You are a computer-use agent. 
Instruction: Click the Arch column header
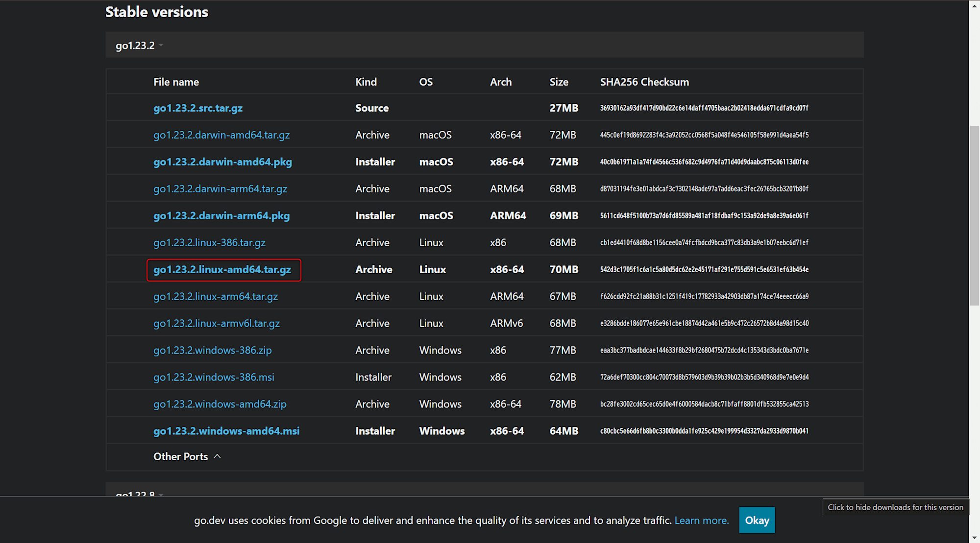tap(501, 82)
